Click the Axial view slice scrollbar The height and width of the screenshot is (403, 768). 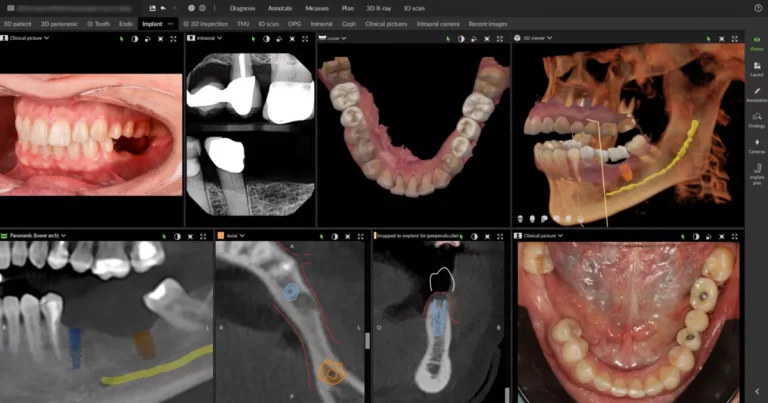[367, 340]
